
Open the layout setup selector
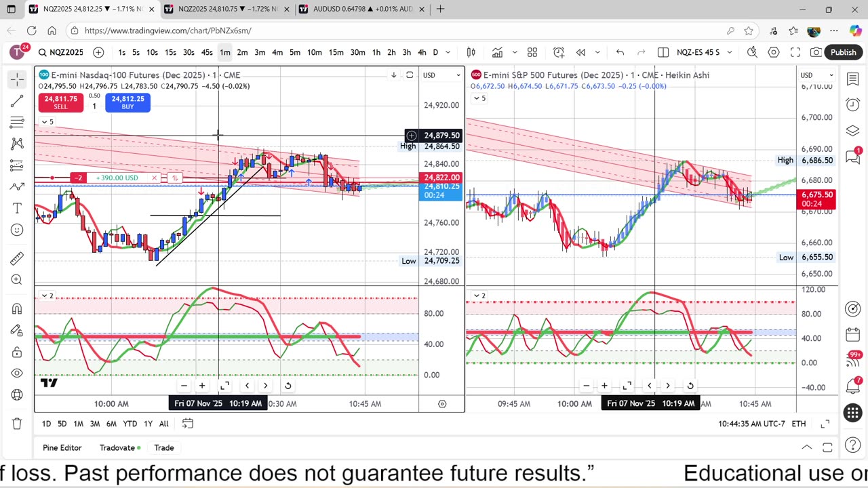(x=663, y=52)
